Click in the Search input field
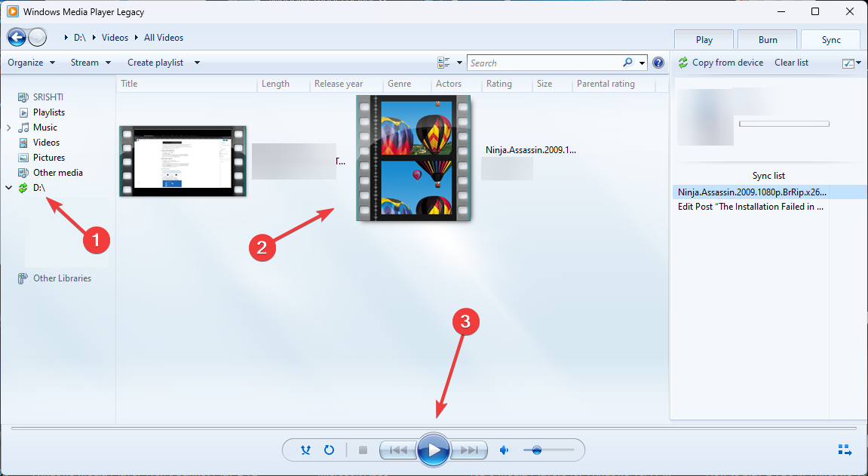The height and width of the screenshot is (476, 868). [544, 63]
